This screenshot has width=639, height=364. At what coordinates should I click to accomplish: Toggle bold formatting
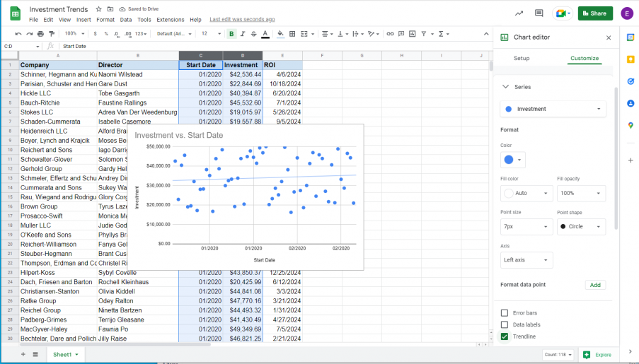[x=231, y=34]
